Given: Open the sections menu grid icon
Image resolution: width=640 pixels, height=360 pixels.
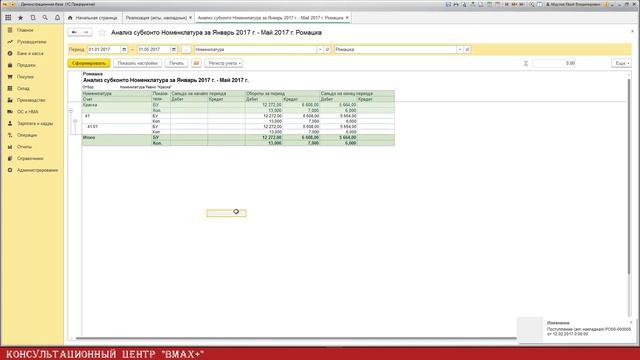Looking at the screenshot, I should [8, 18].
